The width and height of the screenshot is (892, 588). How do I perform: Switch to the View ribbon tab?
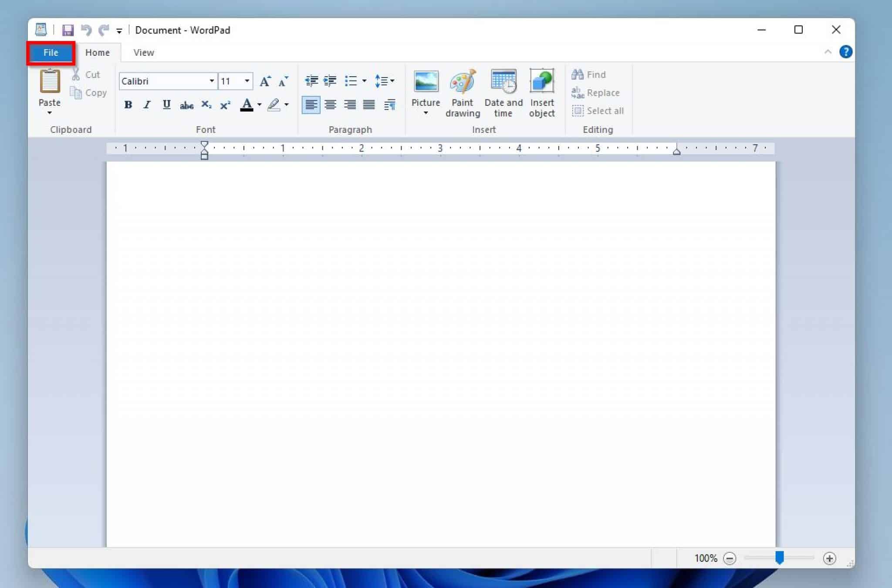[x=144, y=53]
